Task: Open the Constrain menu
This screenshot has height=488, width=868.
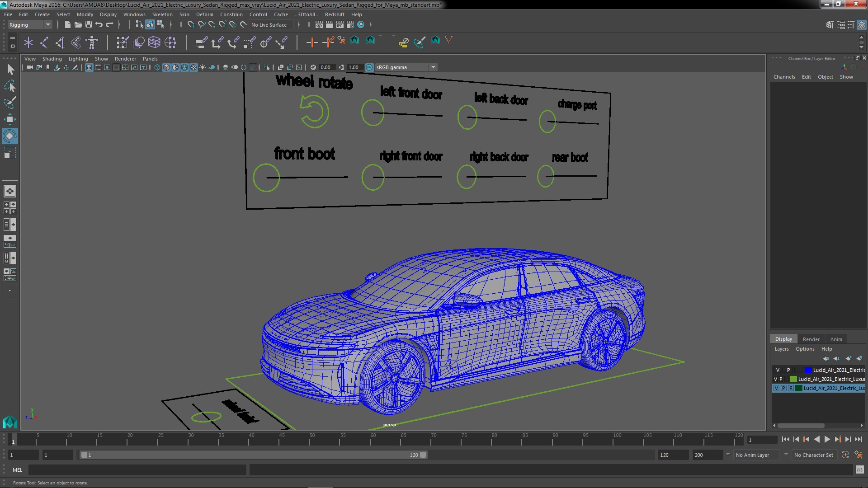Action: pyautogui.click(x=231, y=14)
